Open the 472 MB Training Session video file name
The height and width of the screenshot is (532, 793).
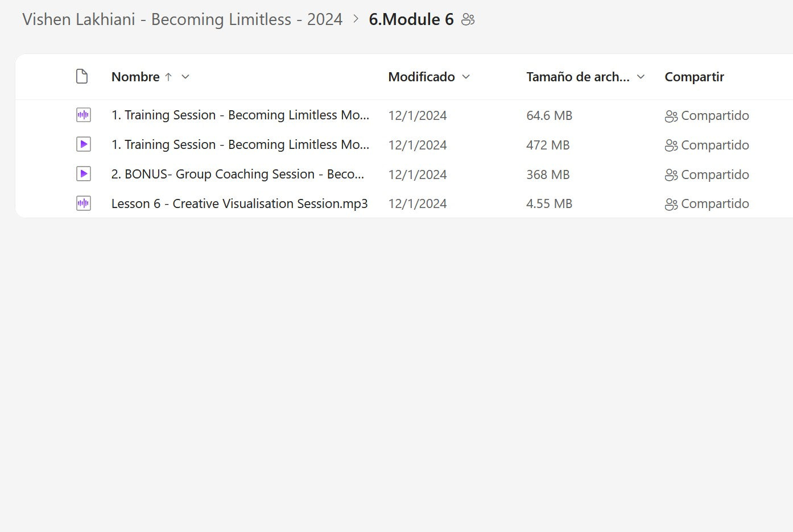pos(240,145)
